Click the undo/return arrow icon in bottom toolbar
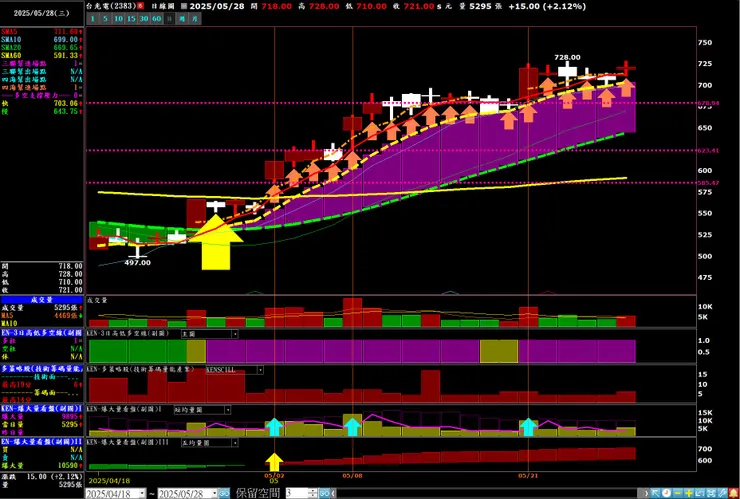Image resolution: width=740 pixels, height=499 pixels. tap(700, 493)
